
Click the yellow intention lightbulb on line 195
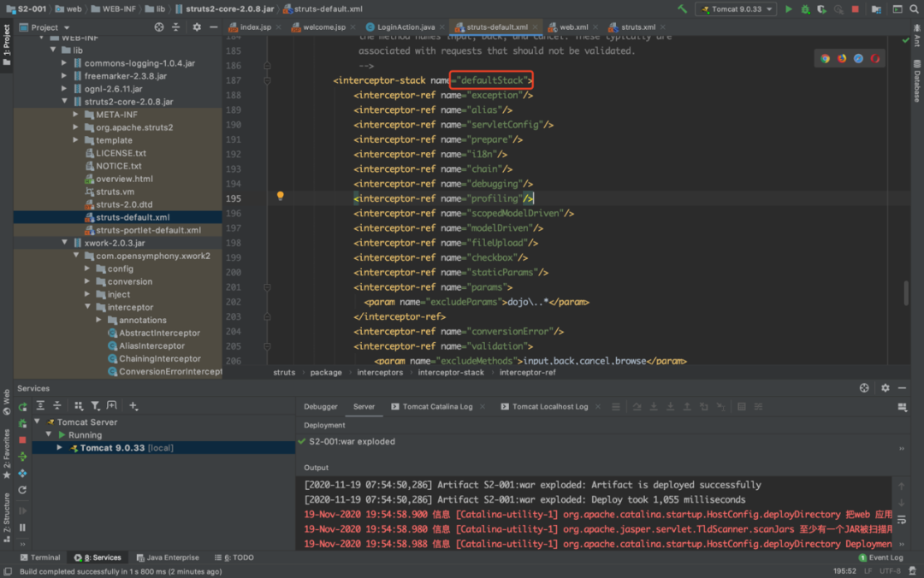(281, 196)
